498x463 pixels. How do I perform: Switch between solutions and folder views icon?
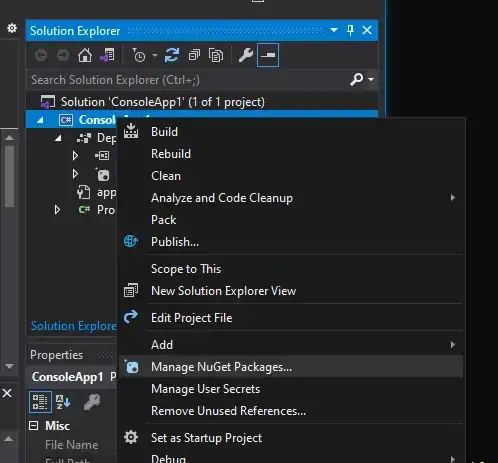point(107,55)
